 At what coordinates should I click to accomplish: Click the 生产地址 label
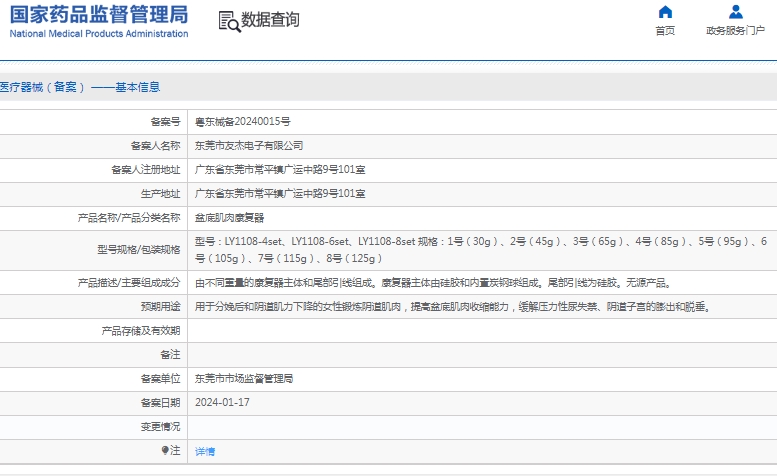click(x=161, y=194)
